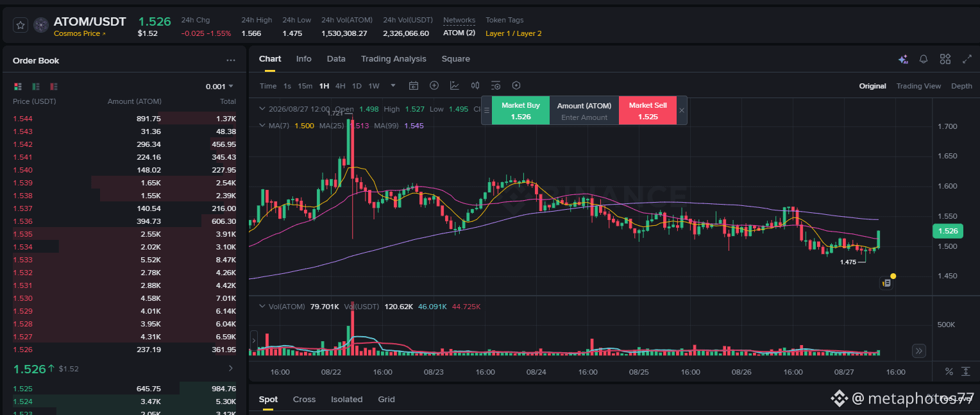Switch to the Isolated margin tab
The image size is (980, 415).
click(x=347, y=400)
